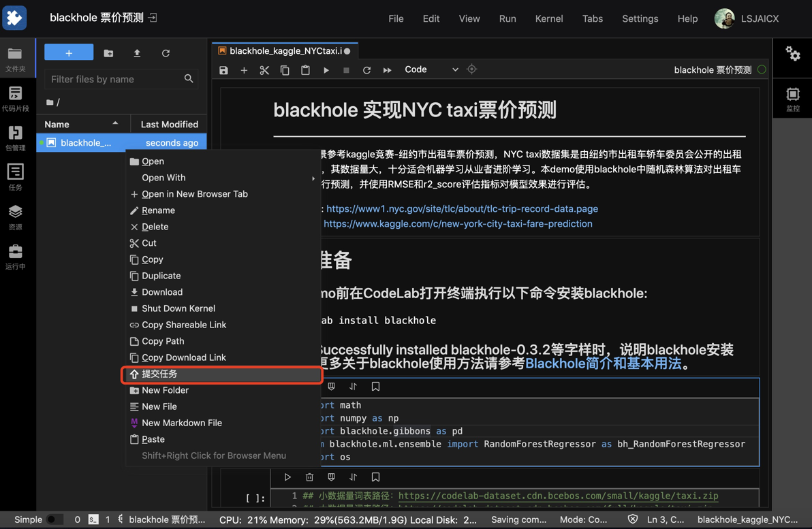Switch to the blackhole_kaggle_NYCtaxi notebook tab
Screen dimensions: 812x529
[x=285, y=51]
